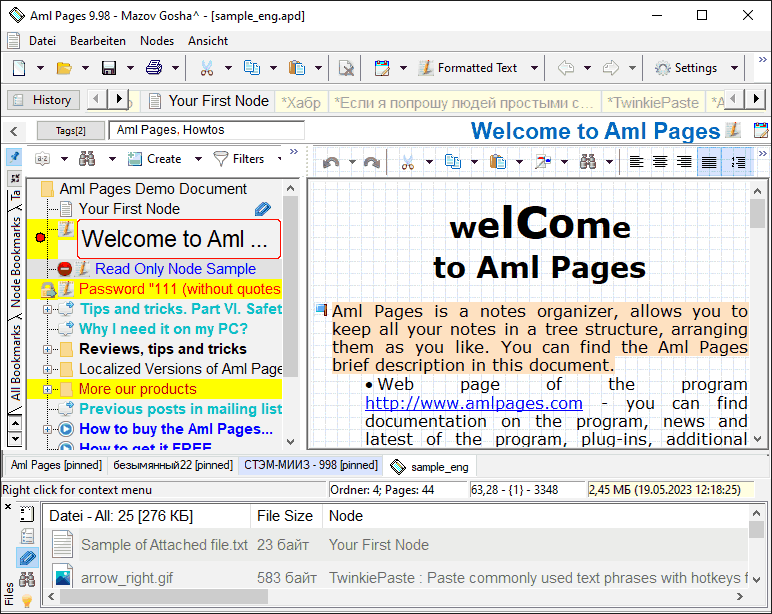This screenshot has width=772, height=614.
Task: Click the binoculars Find icon in the editor toolbar
Action: pyautogui.click(x=588, y=162)
